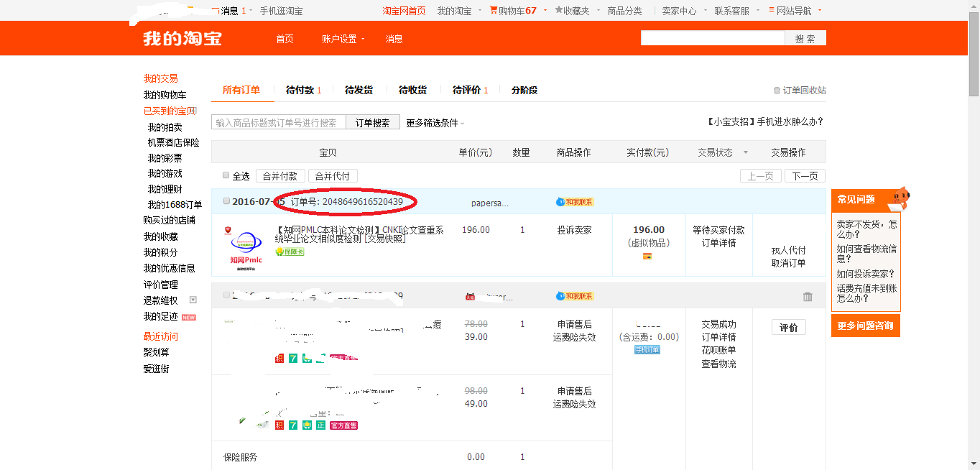Screen dimensions: 980x470
Task: Click the red 积 badge on the 49.00 item
Action: (279, 425)
